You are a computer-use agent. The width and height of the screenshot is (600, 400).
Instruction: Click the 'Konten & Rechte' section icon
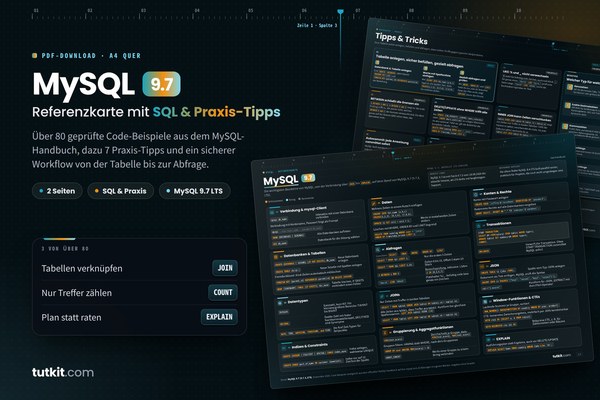pos(476,194)
